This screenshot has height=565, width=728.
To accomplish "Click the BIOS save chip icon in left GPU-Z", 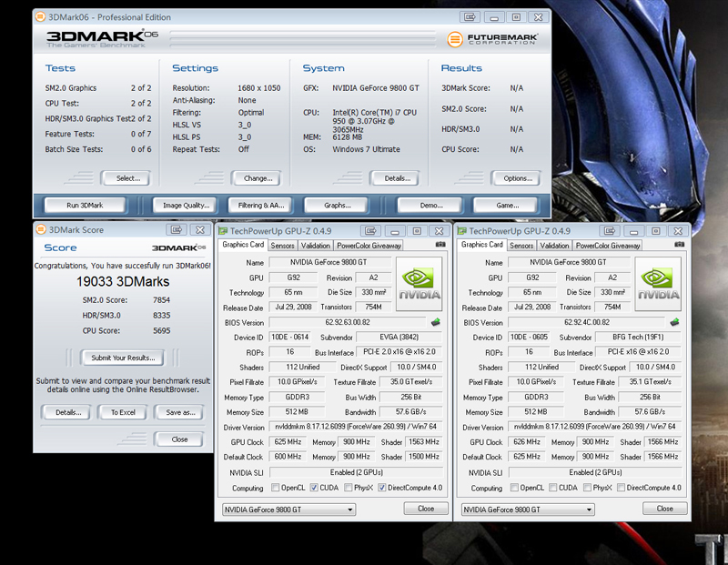I will point(436,322).
